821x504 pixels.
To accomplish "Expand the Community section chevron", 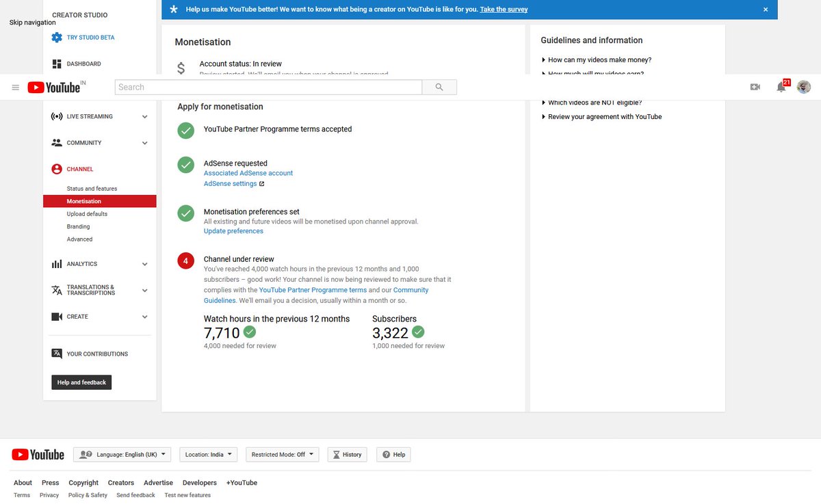I will [x=144, y=143].
